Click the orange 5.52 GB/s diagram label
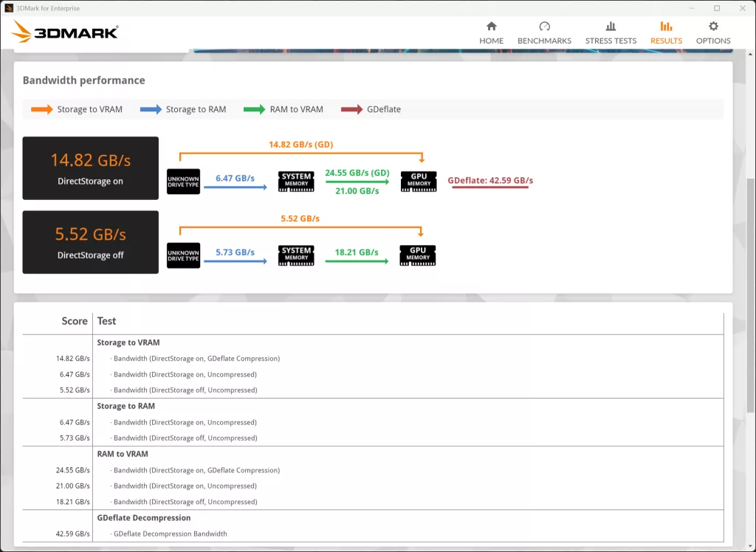This screenshot has height=552, width=756. [x=300, y=218]
